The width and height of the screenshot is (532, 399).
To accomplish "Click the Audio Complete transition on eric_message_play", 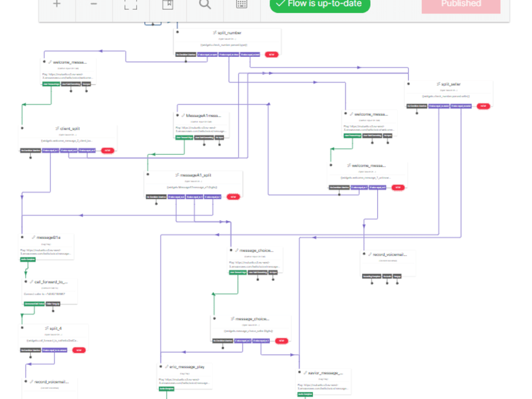I will [x=166, y=389].
